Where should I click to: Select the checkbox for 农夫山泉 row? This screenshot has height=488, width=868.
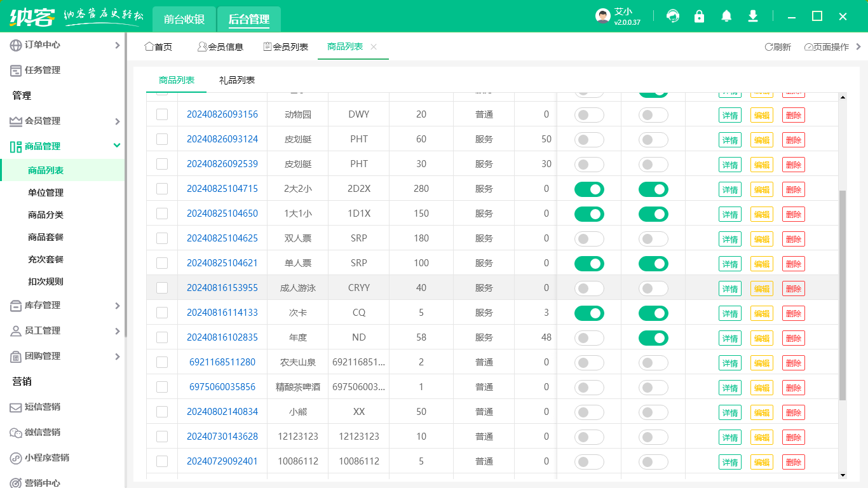tap(162, 362)
